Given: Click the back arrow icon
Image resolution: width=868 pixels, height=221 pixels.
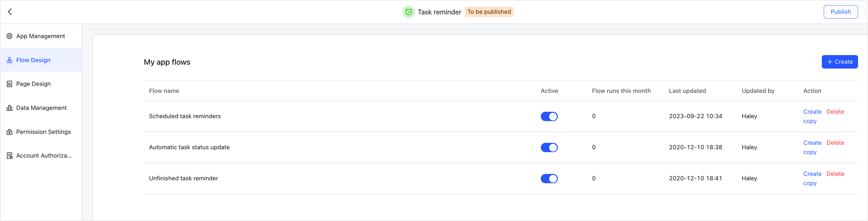Looking at the screenshot, I should click(10, 12).
